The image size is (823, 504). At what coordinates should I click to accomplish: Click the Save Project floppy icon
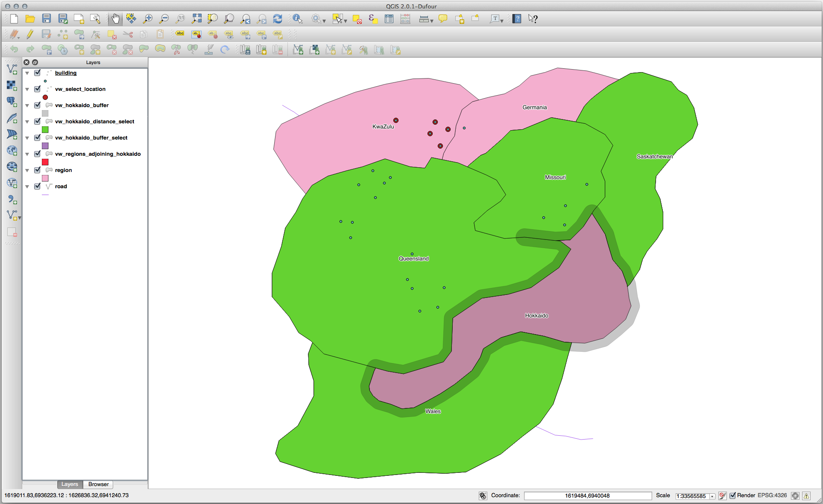pyautogui.click(x=47, y=19)
